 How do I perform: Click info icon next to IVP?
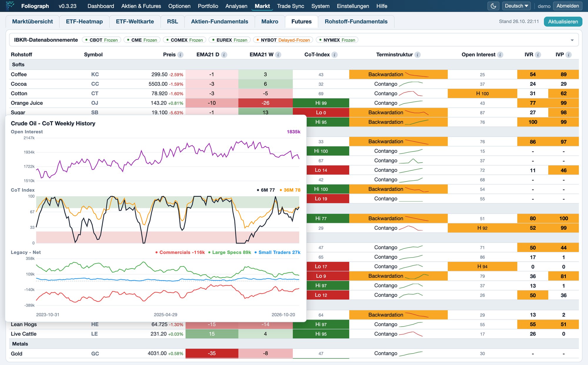569,55
